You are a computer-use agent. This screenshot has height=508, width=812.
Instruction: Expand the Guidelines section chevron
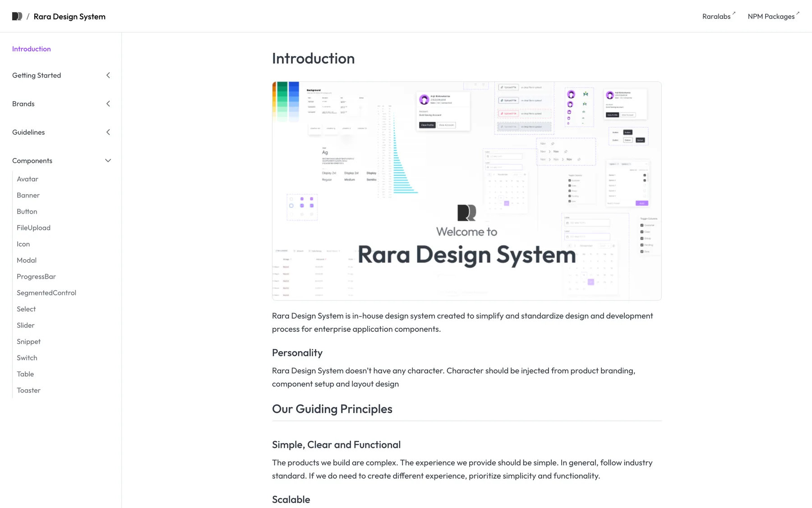coord(108,132)
